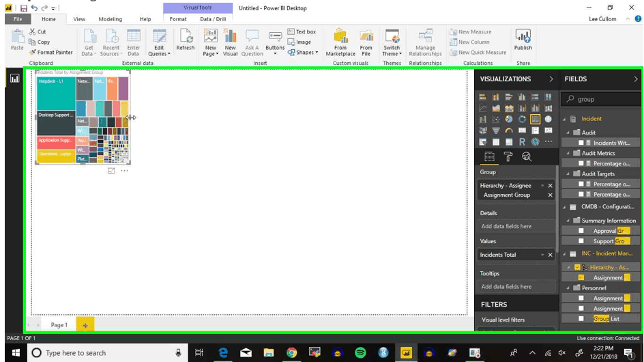Check the Percentage o... box under Audit Metrics

pyautogui.click(x=581, y=163)
